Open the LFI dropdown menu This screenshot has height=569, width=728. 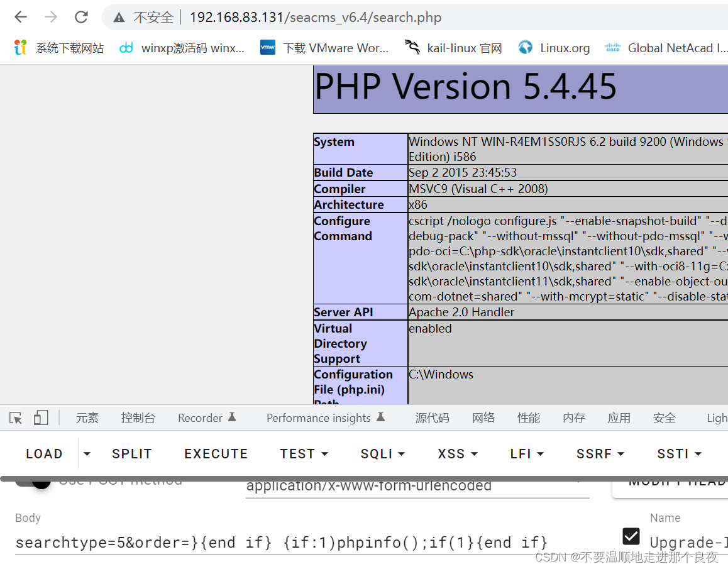click(x=526, y=454)
